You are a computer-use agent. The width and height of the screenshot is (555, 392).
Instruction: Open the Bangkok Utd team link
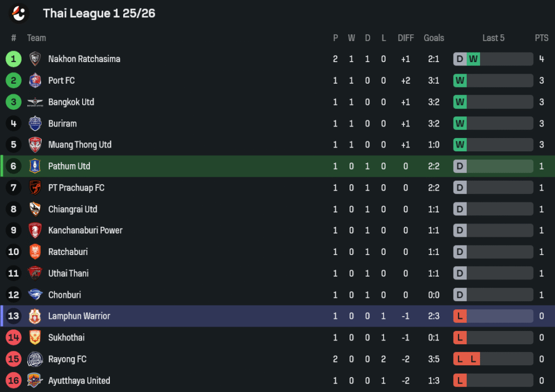point(71,102)
